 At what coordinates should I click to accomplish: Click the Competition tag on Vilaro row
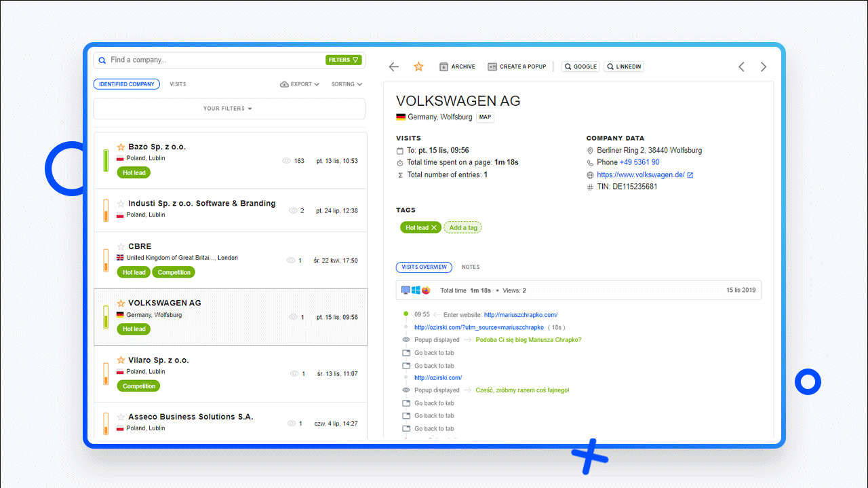139,386
